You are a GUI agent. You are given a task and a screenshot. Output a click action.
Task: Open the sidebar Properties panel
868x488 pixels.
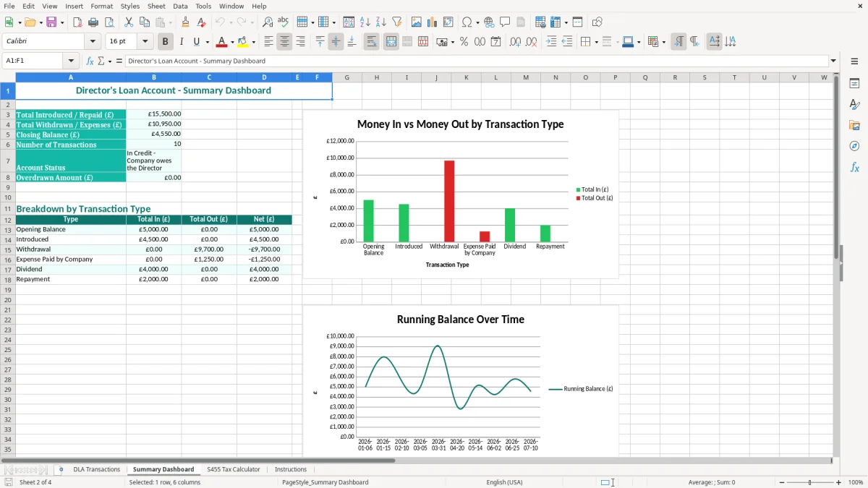tap(854, 83)
